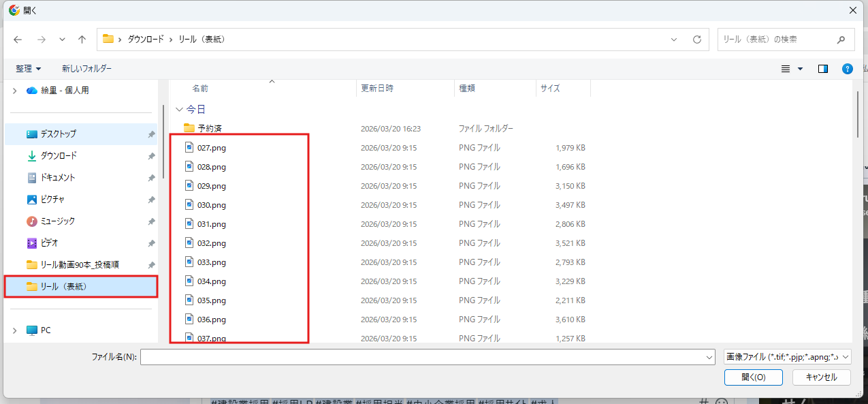868x404 pixels.
Task: Refresh the リール（表紙） folder view
Action: point(696,40)
